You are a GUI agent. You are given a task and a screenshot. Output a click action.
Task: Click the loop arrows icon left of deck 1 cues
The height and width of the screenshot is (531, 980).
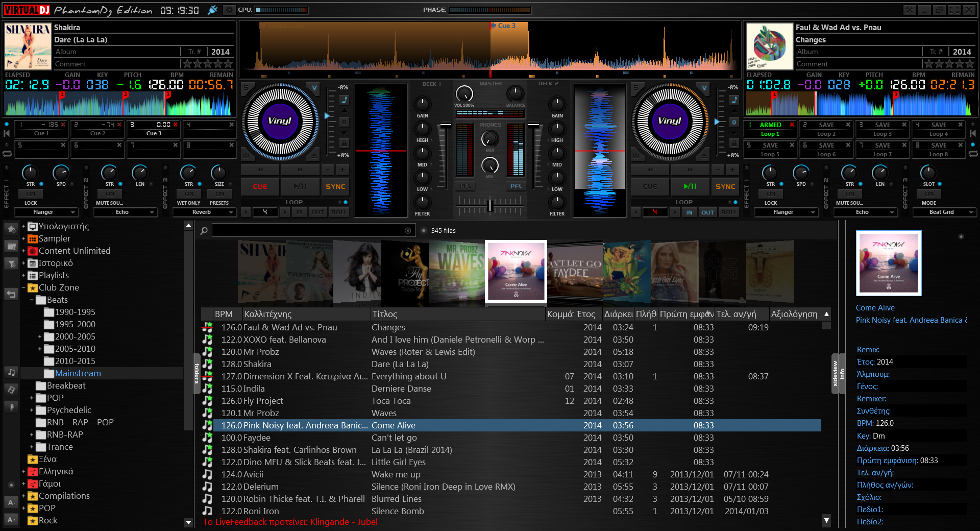(7, 153)
